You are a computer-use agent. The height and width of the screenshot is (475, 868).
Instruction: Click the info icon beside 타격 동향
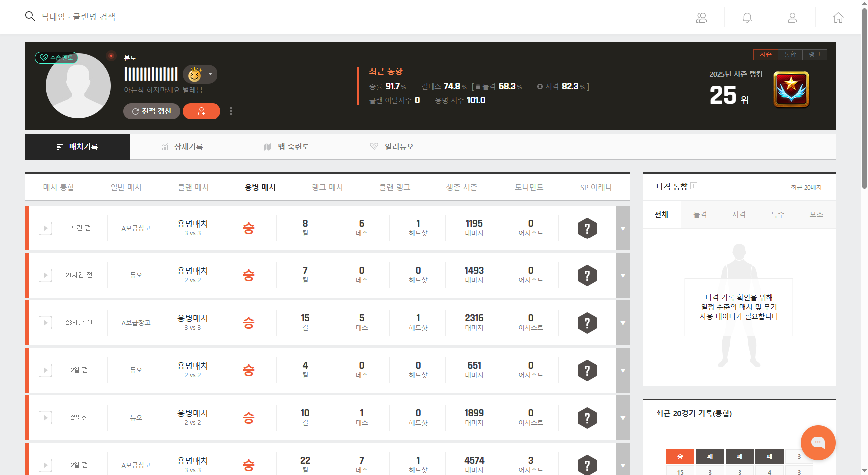point(694,186)
